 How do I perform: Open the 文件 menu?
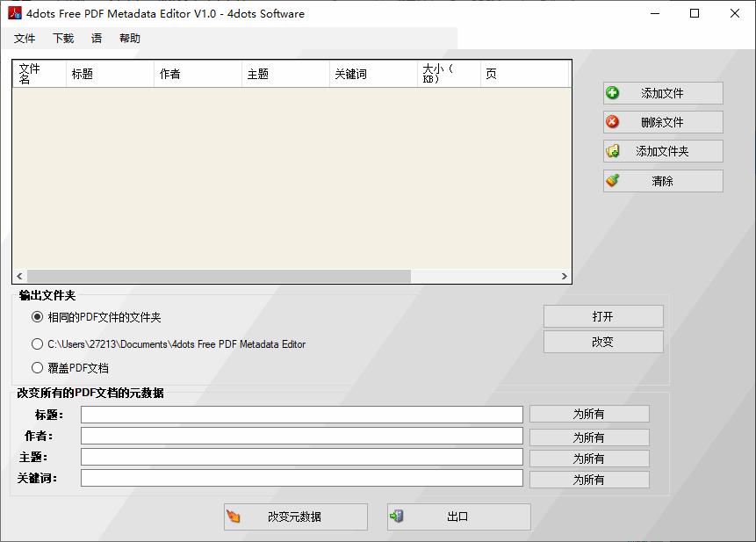point(24,38)
